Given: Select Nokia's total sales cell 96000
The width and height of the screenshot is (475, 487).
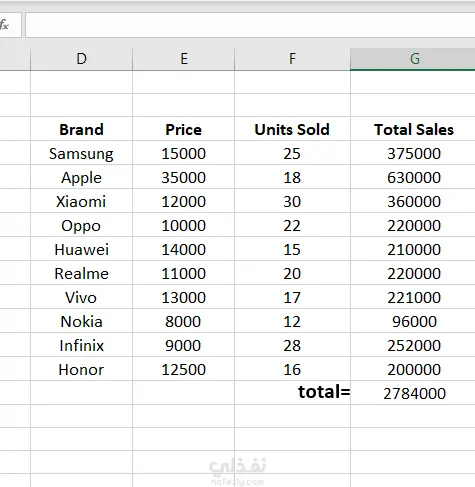Looking at the screenshot, I should (413, 321).
